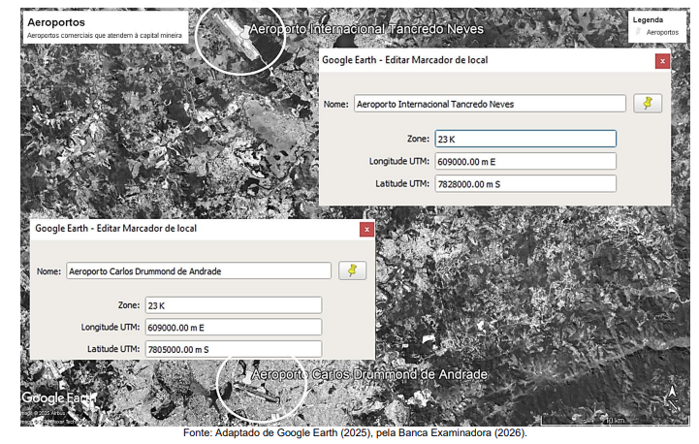
Task: Click the Aeroporto Carlos Drummond de Andrade map label
Action: tap(369, 374)
